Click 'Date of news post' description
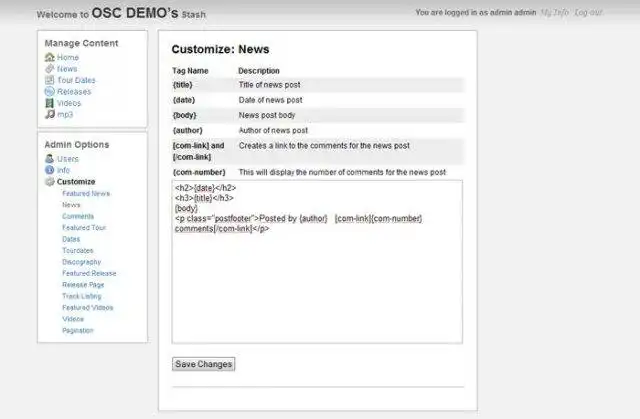 [271, 100]
